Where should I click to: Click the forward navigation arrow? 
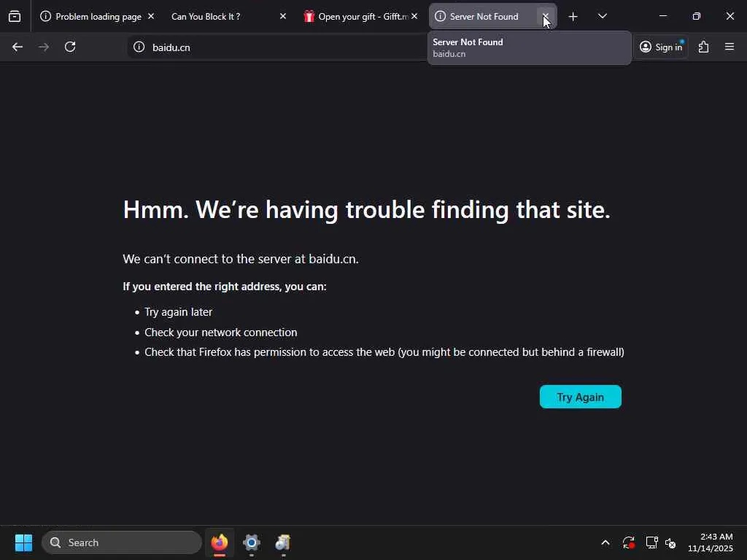point(44,47)
